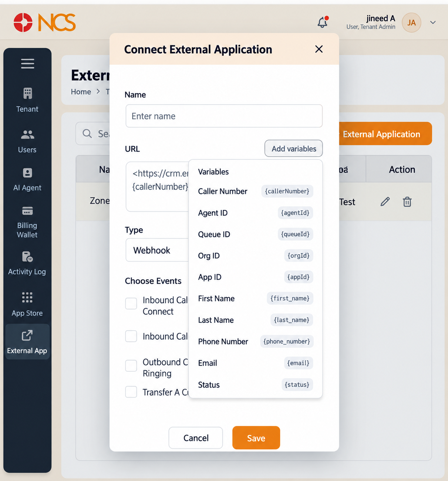Open the Tenant section in the sidebar
Viewport: 448px width, 481px height.
point(27,100)
